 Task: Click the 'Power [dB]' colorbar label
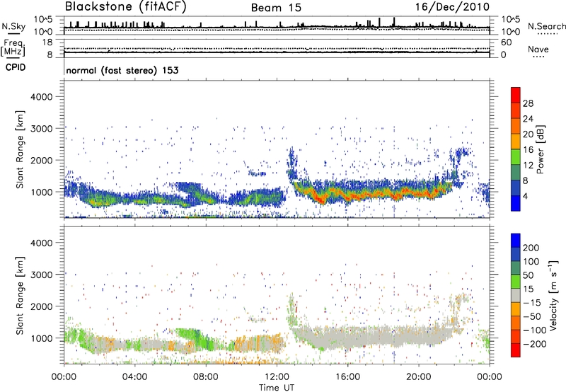(541, 149)
